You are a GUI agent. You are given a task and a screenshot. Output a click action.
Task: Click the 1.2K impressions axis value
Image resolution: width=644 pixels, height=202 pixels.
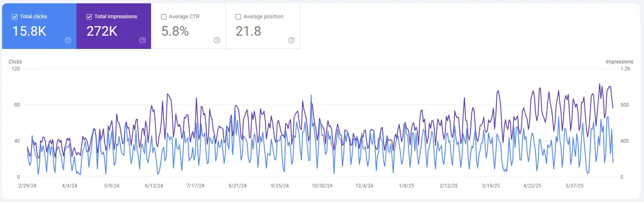coord(625,69)
